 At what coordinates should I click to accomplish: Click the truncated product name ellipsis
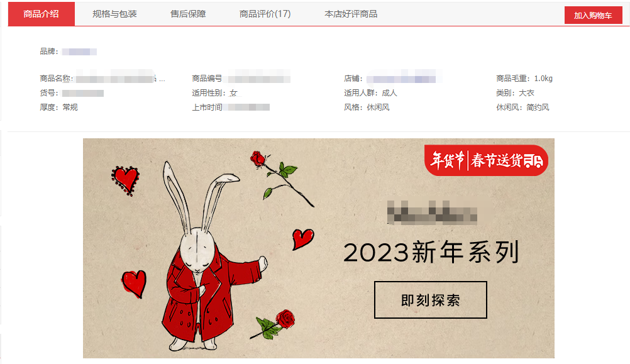pyautogui.click(x=162, y=79)
